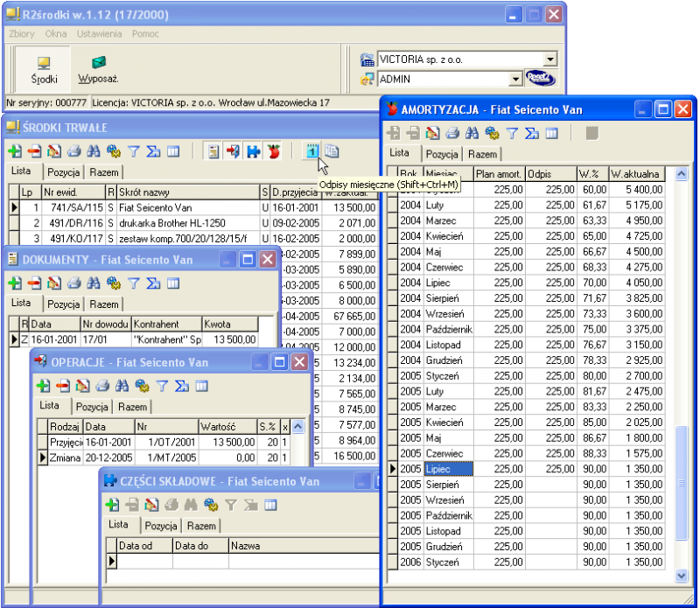
Task: Print icon in DOKUMENTY window toolbar
Action: [x=73, y=283]
